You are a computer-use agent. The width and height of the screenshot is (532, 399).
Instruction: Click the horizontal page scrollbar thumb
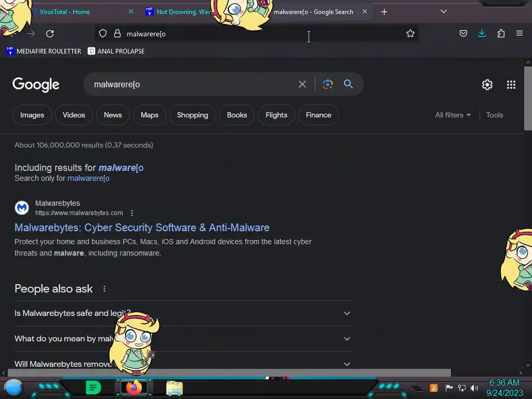(x=229, y=373)
